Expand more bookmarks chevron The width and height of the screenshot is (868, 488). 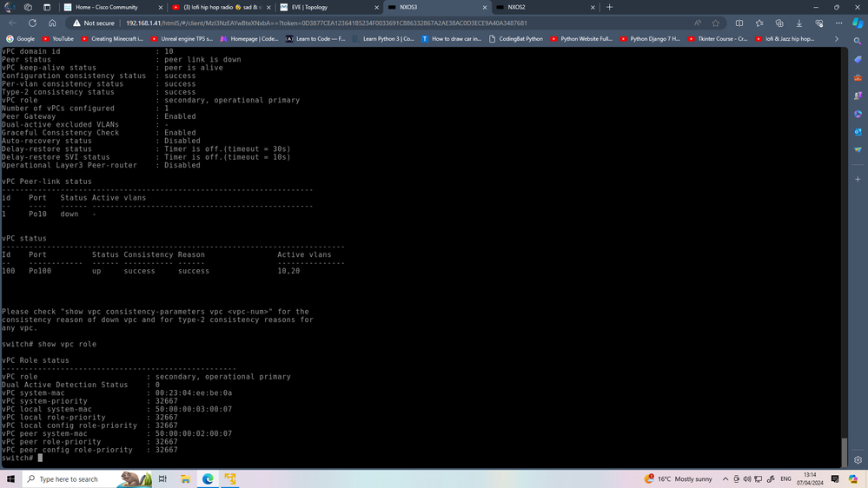click(837, 39)
